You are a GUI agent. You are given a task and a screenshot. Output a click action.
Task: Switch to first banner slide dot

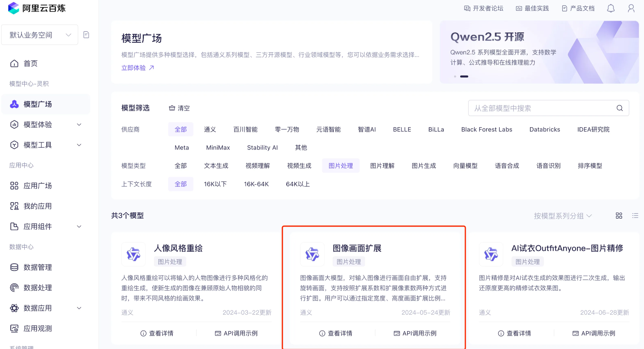[455, 76]
